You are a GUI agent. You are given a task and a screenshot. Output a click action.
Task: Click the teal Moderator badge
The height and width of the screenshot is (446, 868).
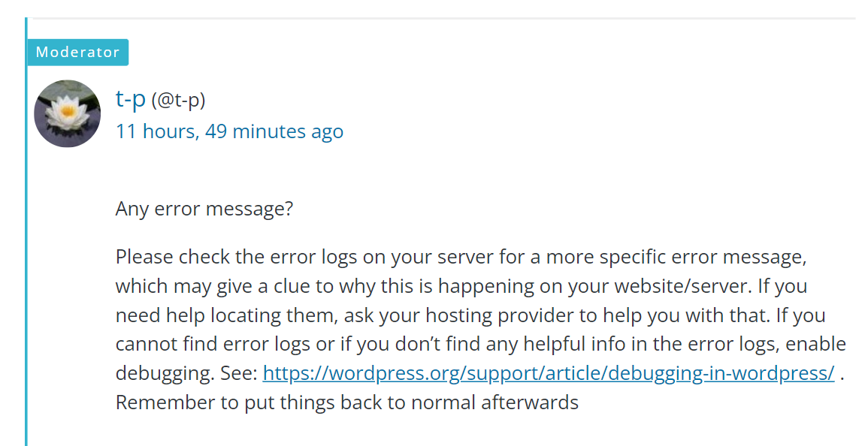(77, 53)
